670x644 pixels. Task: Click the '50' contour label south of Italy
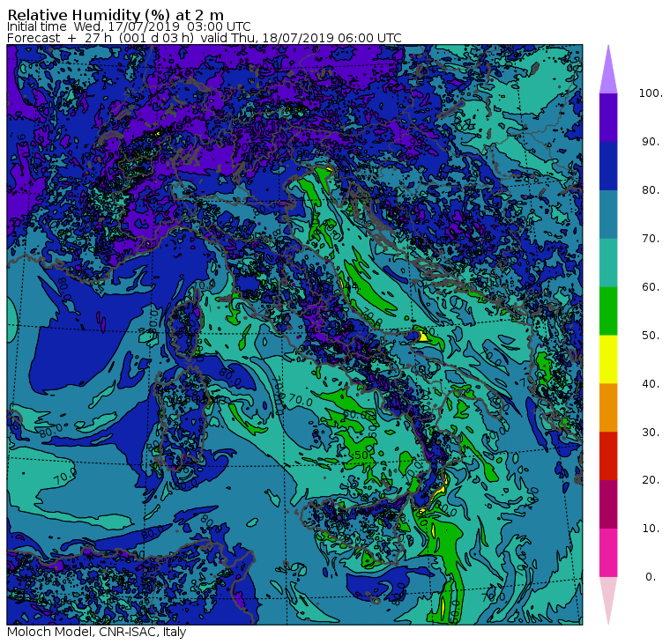pos(361,455)
